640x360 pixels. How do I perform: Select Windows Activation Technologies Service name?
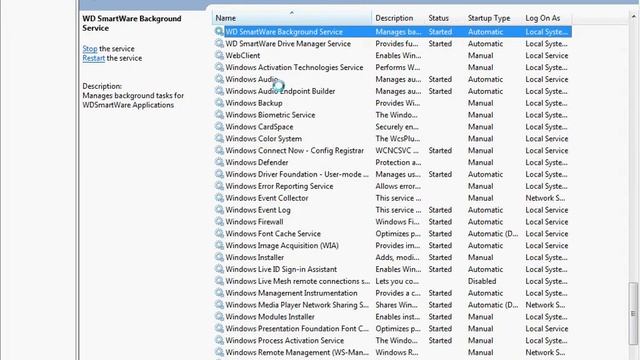pos(294,67)
